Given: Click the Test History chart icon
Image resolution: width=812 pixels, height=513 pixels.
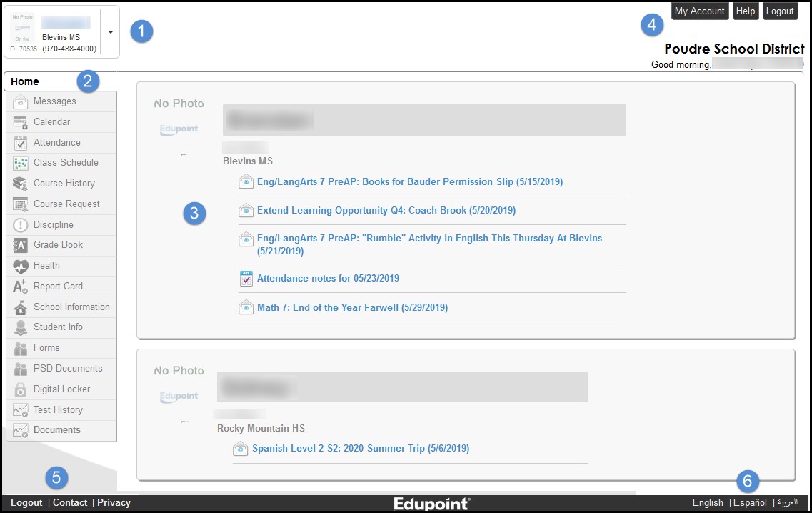Looking at the screenshot, I should coord(20,410).
